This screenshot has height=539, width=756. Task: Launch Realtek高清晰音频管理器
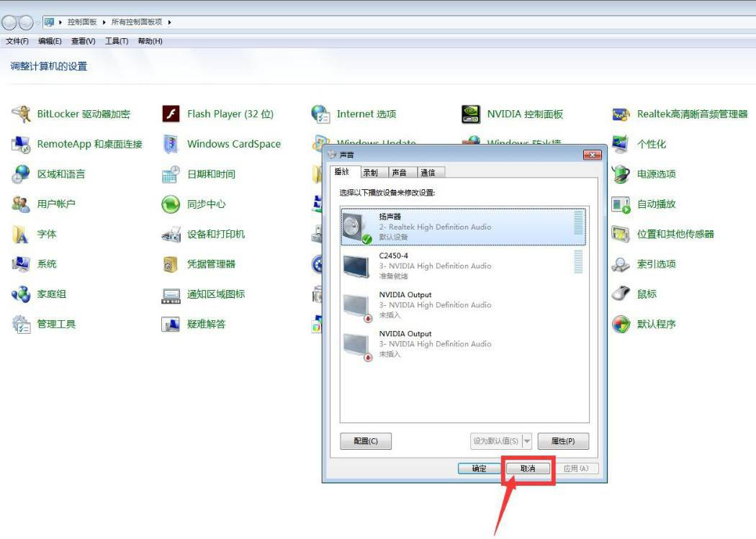click(621, 114)
